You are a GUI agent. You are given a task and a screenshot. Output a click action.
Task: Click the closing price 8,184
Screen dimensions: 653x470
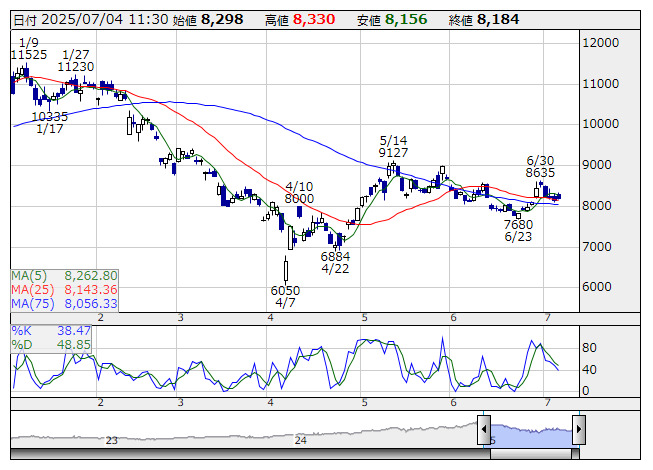[x=498, y=20]
